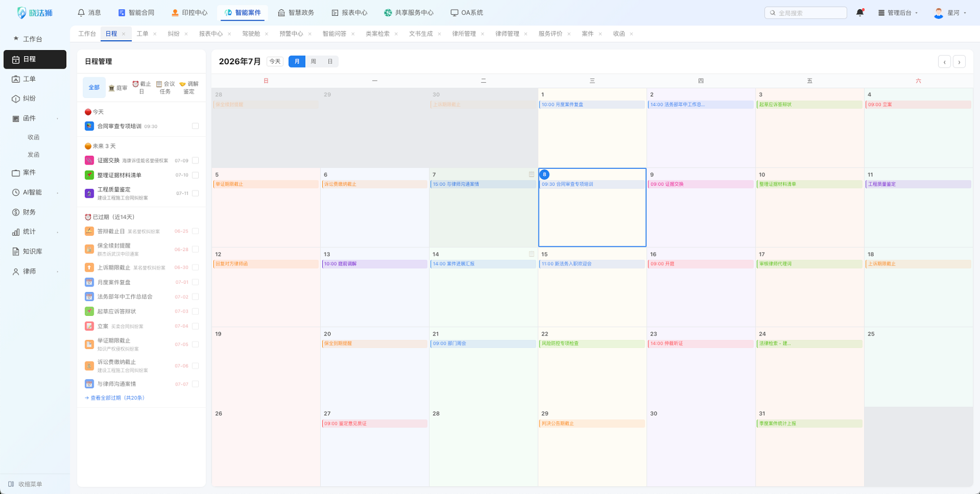Open 知识库 in the left sidebar
The image size is (980, 494).
coord(35,251)
